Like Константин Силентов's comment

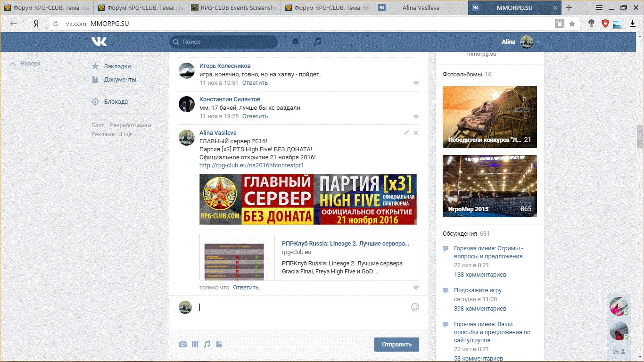click(x=416, y=117)
